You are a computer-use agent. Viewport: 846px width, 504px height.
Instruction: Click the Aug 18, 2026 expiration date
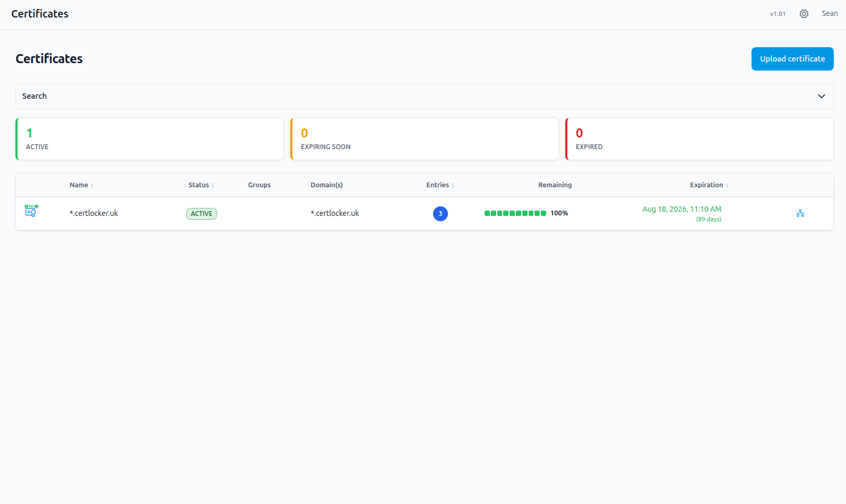pyautogui.click(x=682, y=209)
